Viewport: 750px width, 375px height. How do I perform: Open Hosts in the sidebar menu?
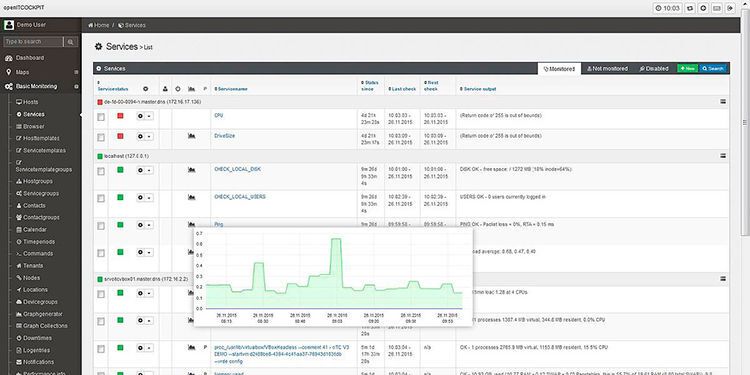(x=31, y=102)
